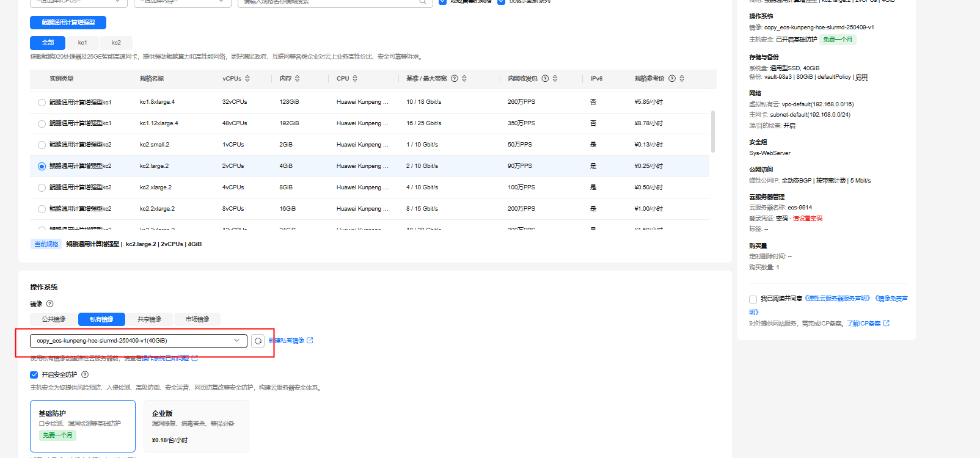
Task: Open help icon next to 开启安全防护
Action: coord(85,375)
